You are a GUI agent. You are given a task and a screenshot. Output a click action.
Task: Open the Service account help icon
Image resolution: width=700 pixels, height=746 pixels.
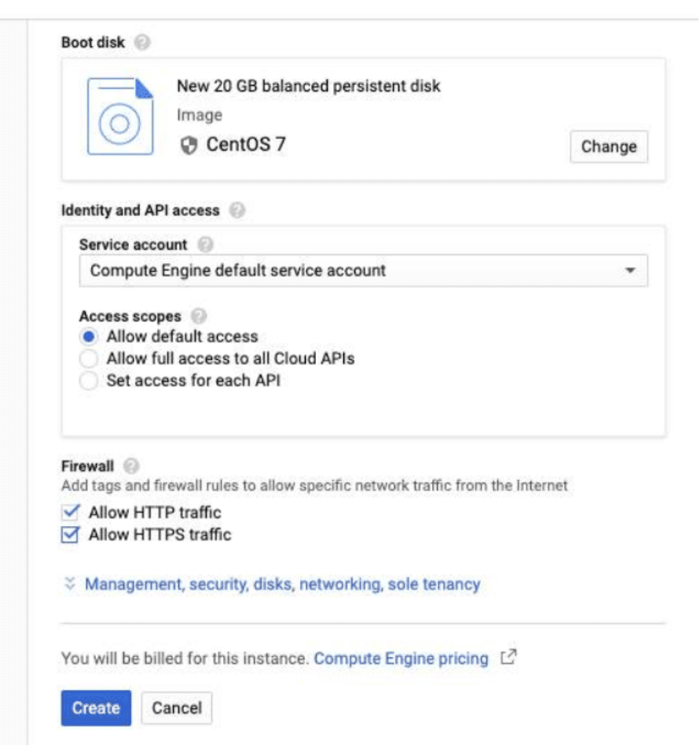point(205,245)
